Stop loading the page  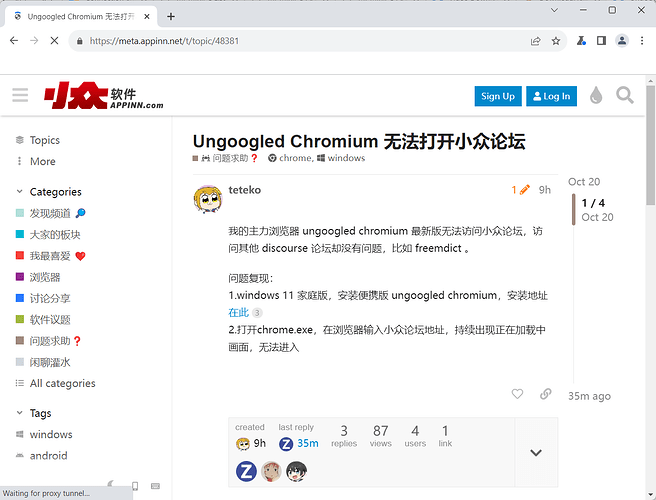(x=54, y=41)
